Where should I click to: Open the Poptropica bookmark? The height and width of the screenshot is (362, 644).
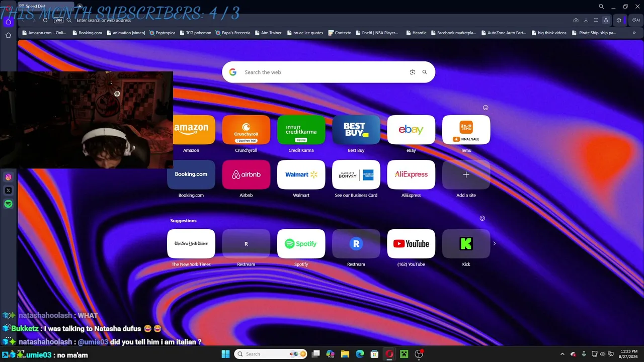coord(162,33)
